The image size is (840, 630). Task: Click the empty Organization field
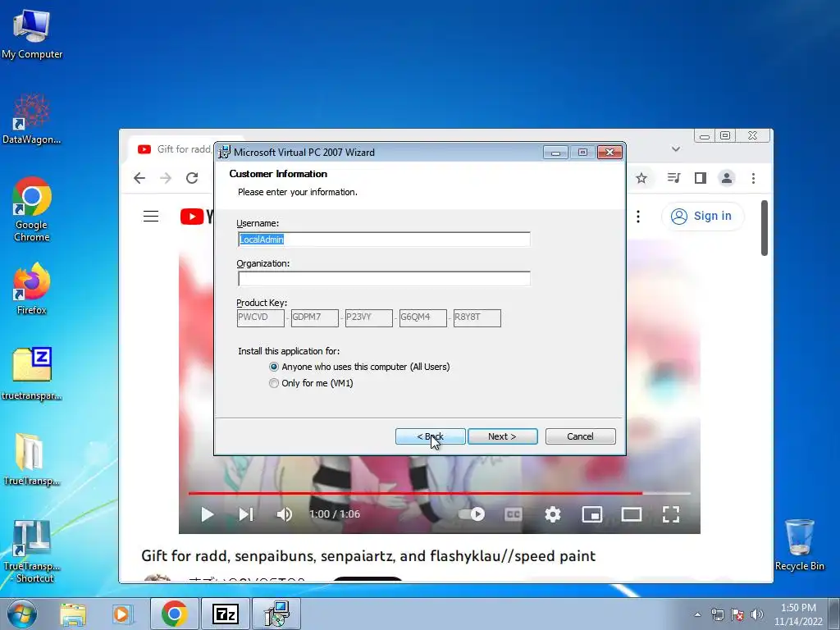pos(384,279)
